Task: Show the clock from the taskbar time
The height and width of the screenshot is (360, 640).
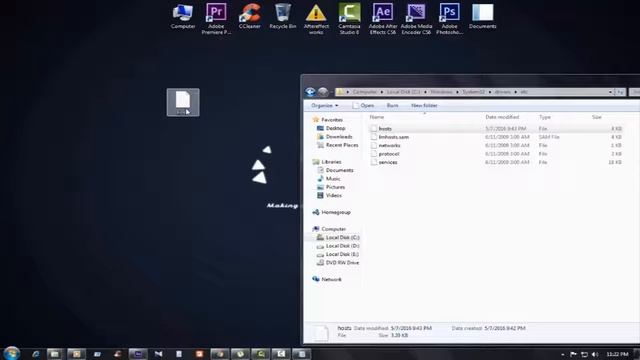Action: click(x=617, y=354)
